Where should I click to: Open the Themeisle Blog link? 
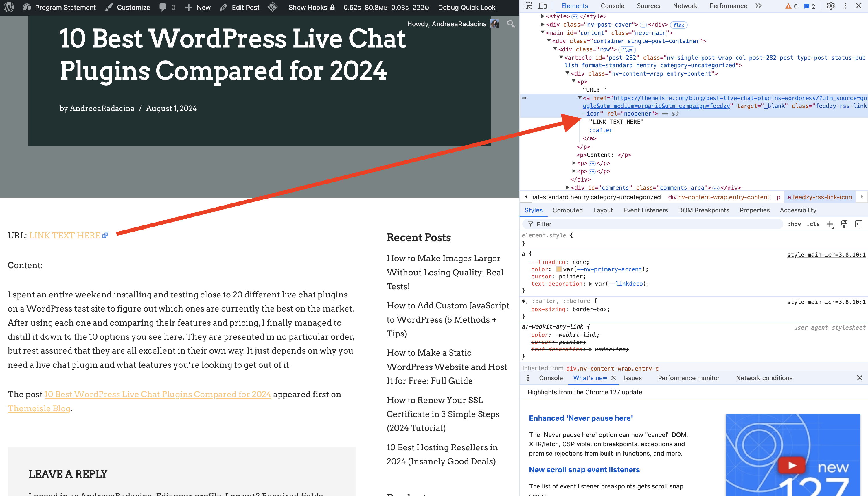[x=39, y=408]
